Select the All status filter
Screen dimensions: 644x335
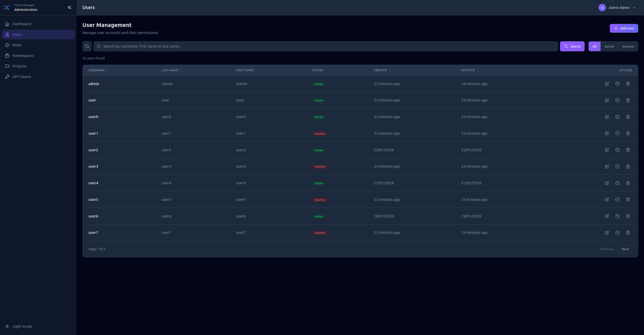[x=594, y=46]
